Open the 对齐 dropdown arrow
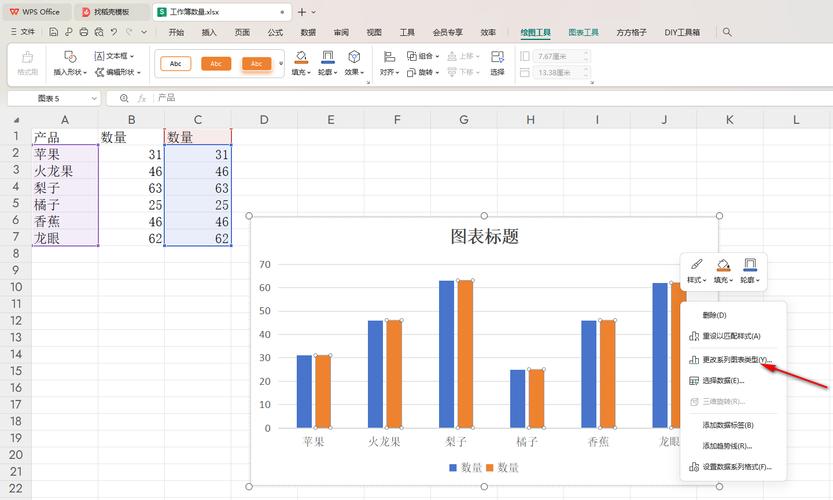 [x=397, y=73]
